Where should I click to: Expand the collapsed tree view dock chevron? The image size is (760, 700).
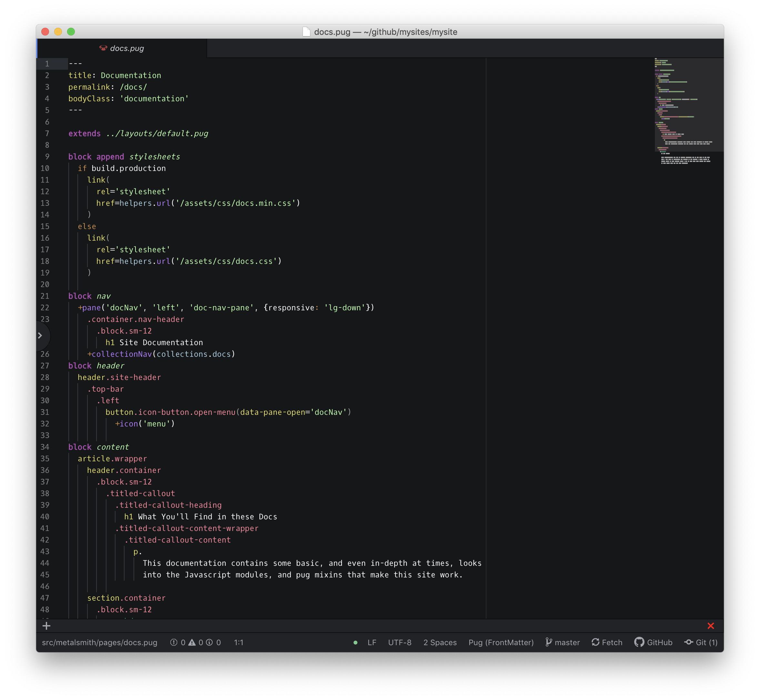pyautogui.click(x=40, y=335)
